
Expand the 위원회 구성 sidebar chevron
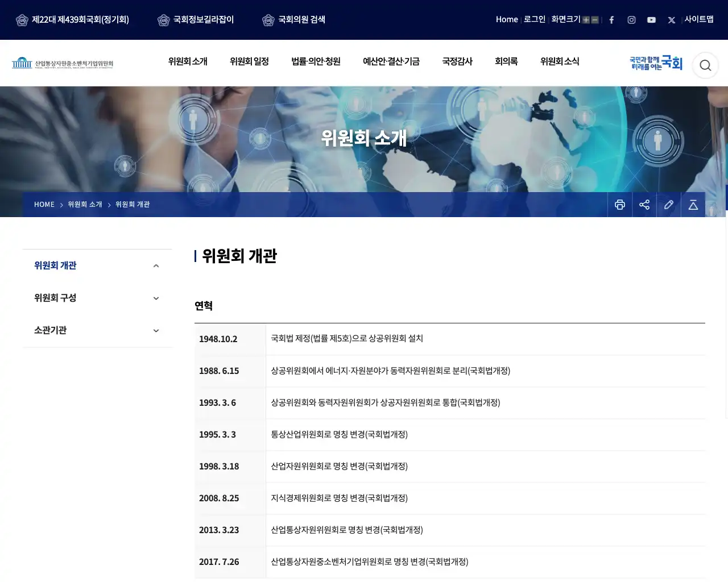pos(156,298)
